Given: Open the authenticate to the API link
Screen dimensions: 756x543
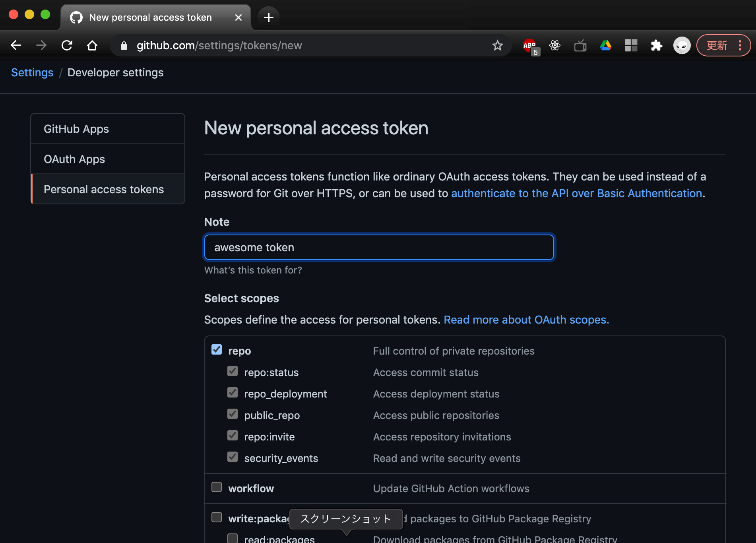Looking at the screenshot, I should (577, 193).
